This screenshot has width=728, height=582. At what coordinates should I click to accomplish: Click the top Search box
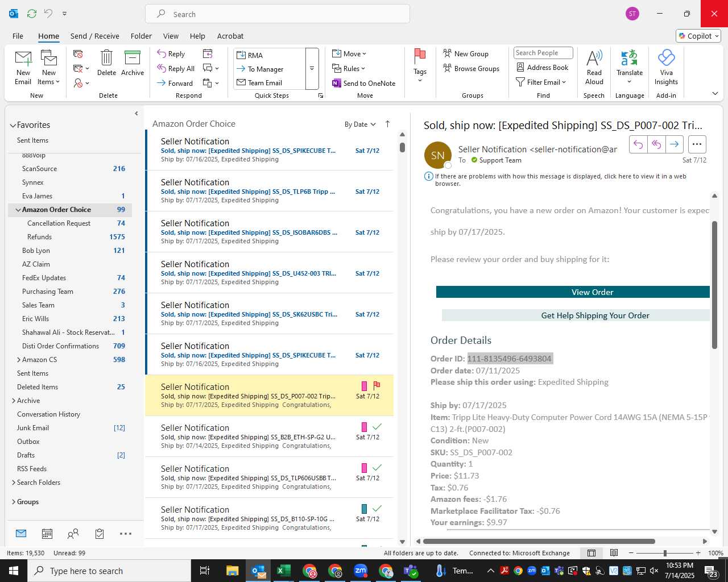pyautogui.click(x=278, y=14)
